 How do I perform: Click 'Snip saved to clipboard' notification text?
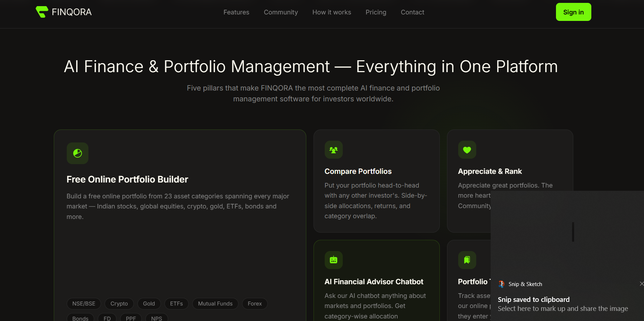[534, 299]
